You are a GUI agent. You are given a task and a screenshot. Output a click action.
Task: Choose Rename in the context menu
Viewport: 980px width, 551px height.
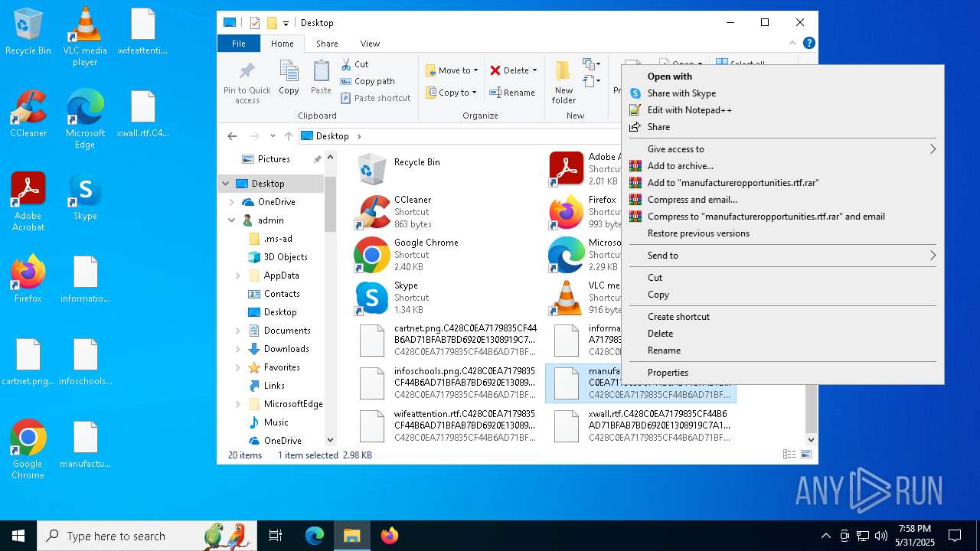(782, 350)
